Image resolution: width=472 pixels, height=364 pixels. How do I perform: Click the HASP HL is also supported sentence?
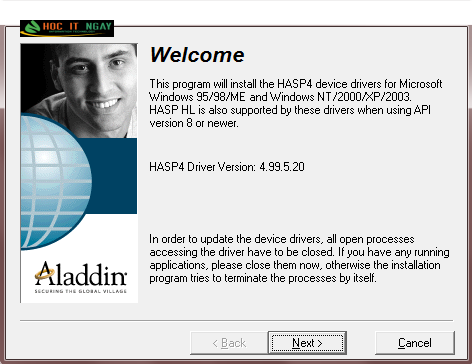coord(290,110)
